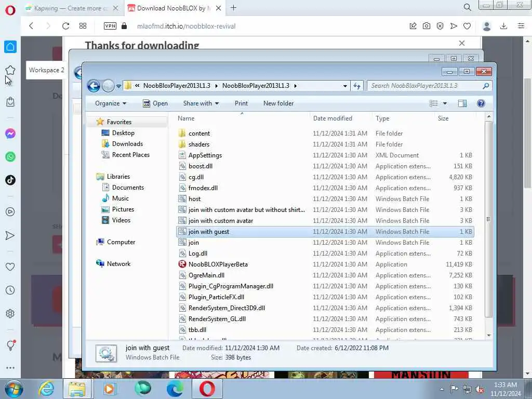
Task: Click New folder in toolbar
Action: (278, 103)
